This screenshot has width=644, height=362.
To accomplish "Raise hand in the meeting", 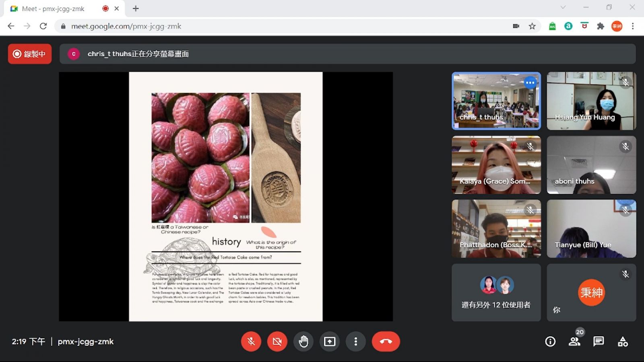I will click(303, 341).
